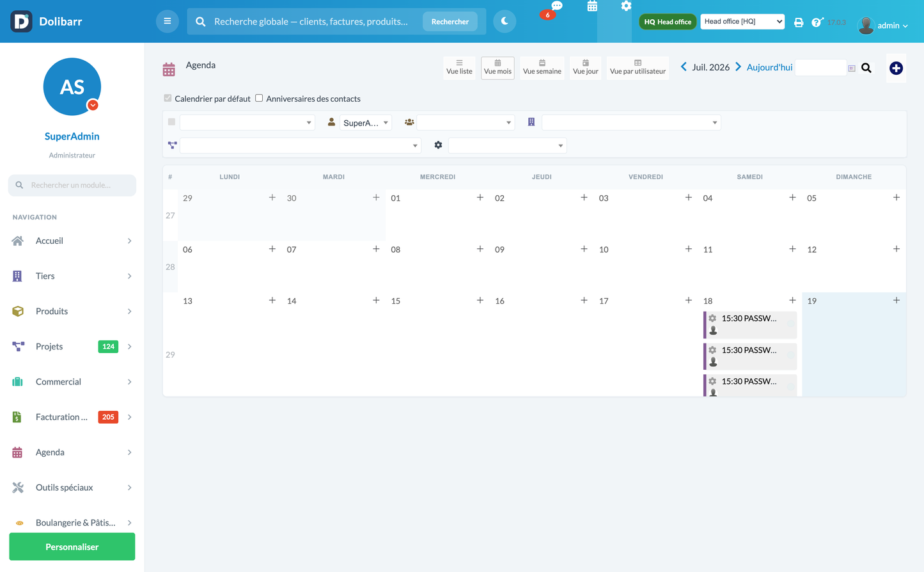This screenshot has width=924, height=572.
Task: Add event on day 12
Action: 897,249
